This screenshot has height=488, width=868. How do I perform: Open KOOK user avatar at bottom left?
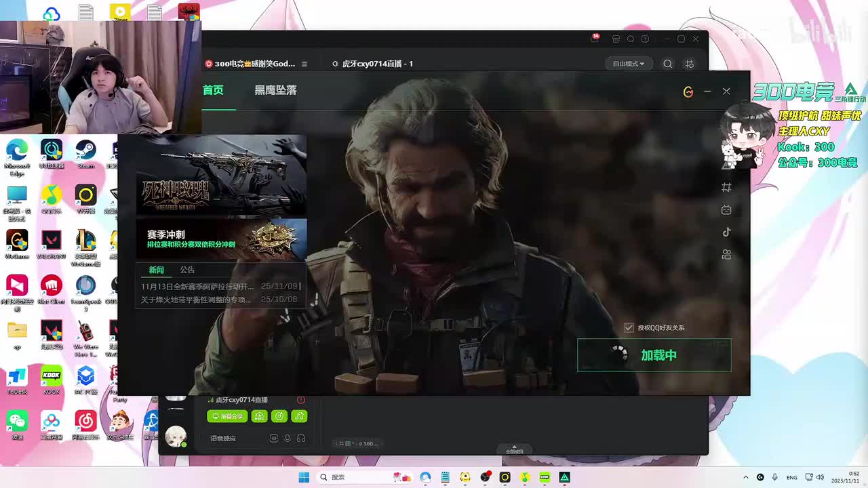point(176,436)
